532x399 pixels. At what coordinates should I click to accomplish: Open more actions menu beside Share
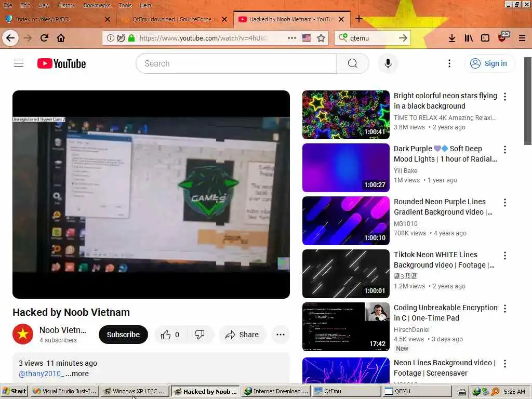(x=280, y=335)
